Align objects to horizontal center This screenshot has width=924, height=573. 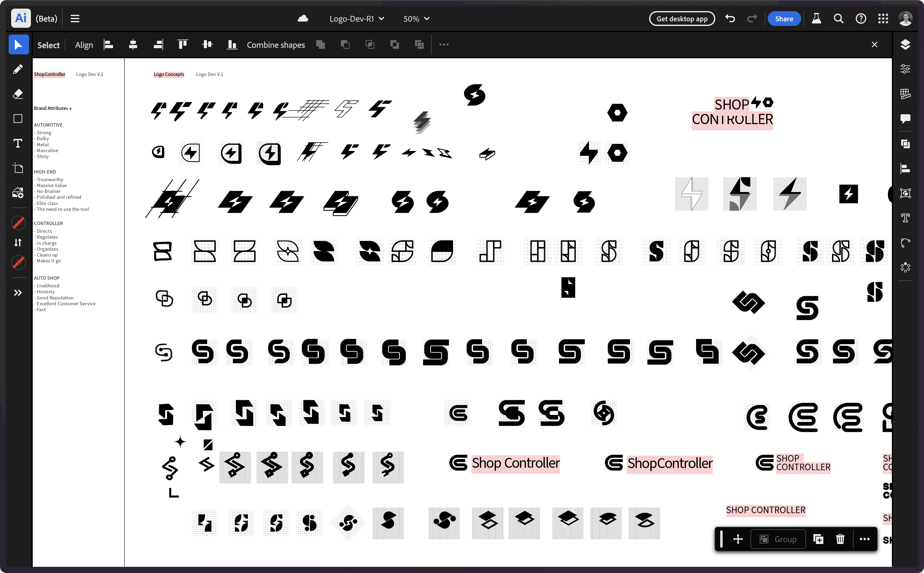133,45
